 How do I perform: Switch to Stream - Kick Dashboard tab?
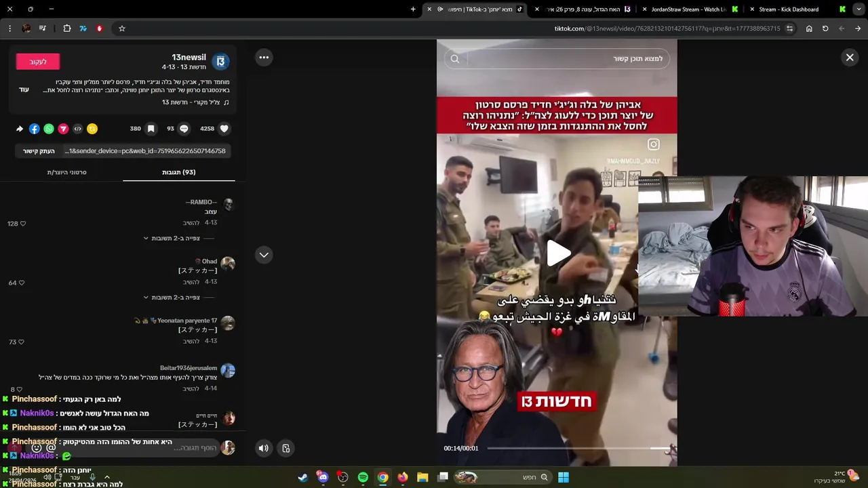tap(797, 9)
